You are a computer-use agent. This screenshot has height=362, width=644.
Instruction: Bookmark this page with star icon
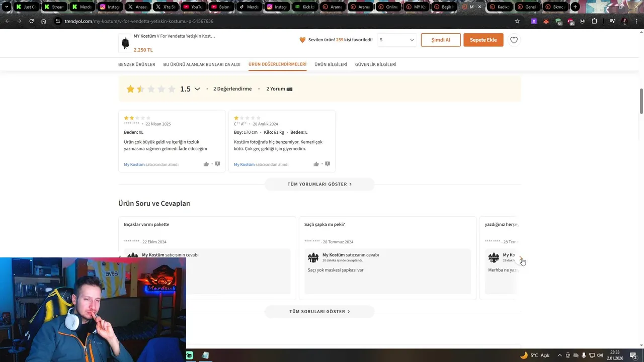pos(517,21)
